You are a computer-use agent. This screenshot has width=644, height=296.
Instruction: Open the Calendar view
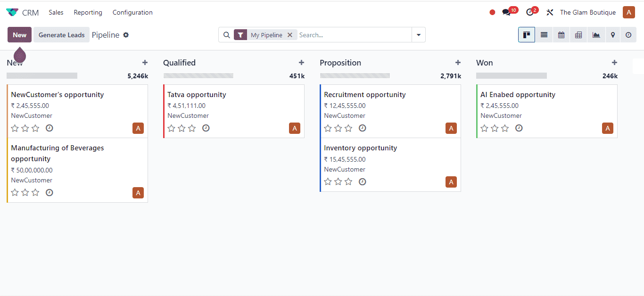coord(561,34)
